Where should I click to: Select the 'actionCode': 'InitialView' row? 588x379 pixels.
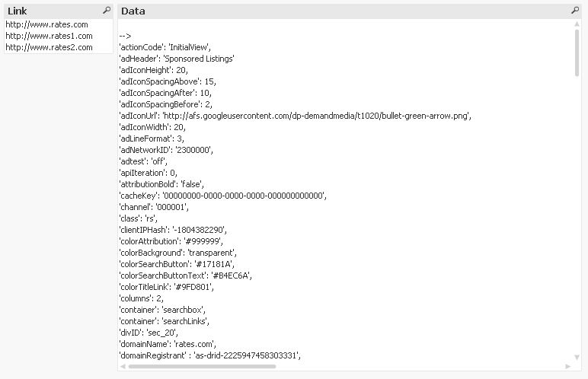tap(165, 47)
